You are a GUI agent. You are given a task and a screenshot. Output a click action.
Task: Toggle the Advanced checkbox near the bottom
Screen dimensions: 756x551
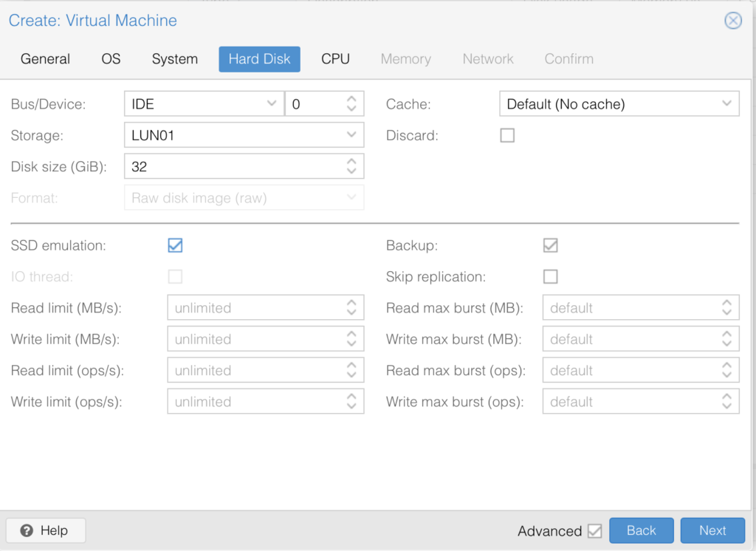[x=596, y=530]
